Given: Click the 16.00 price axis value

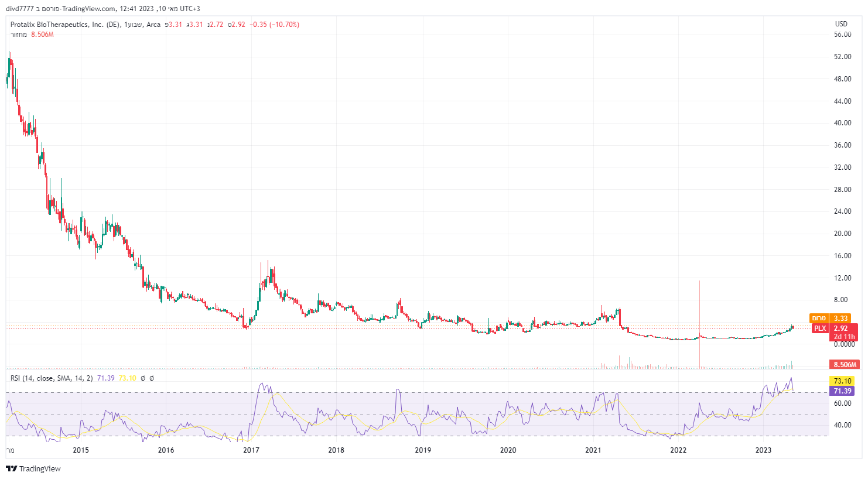Looking at the screenshot, I should click(x=843, y=256).
